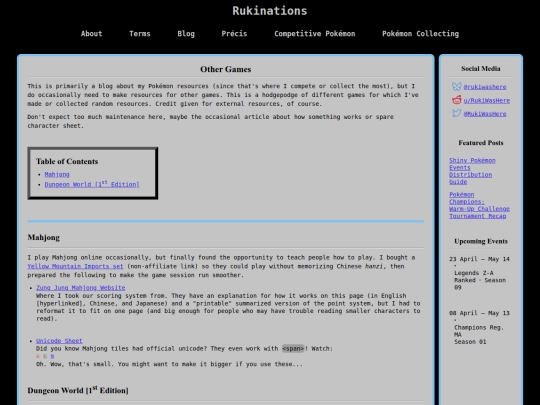Open the About page

tap(92, 34)
